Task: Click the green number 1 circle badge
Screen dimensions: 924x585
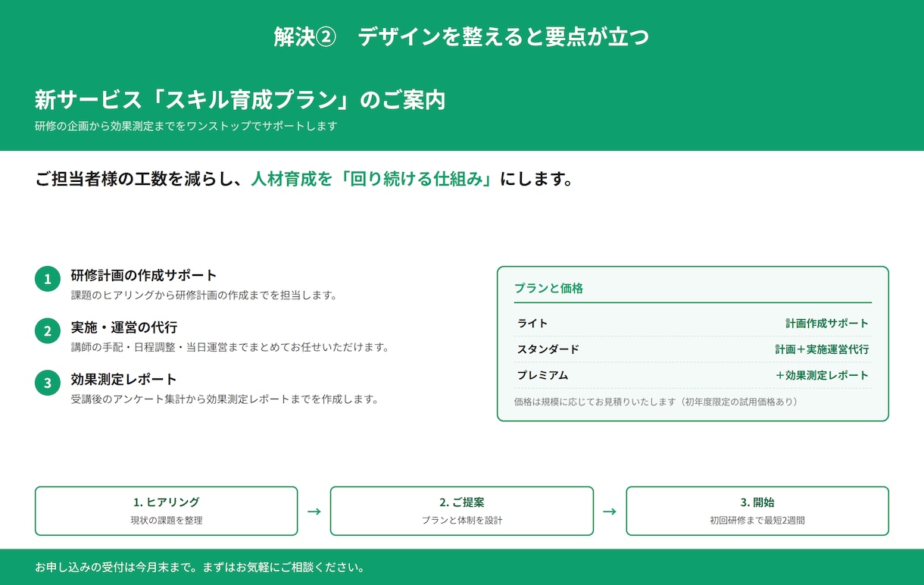Action: tap(47, 279)
